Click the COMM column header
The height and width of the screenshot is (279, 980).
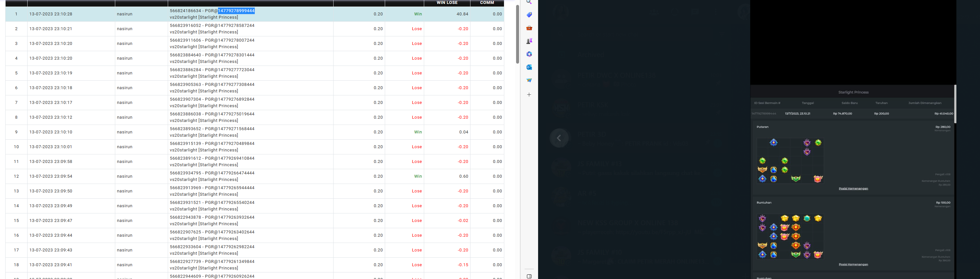(487, 3)
